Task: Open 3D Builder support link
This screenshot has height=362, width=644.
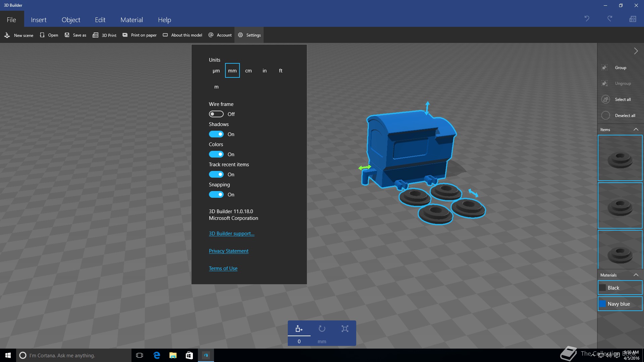Action: 231,234
